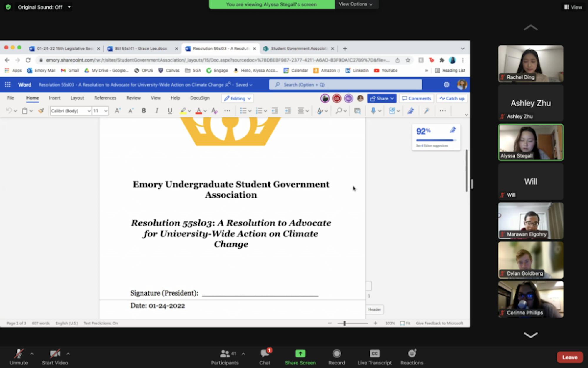Open the Review ribbon tab
This screenshot has height=368, width=588.
[133, 98]
